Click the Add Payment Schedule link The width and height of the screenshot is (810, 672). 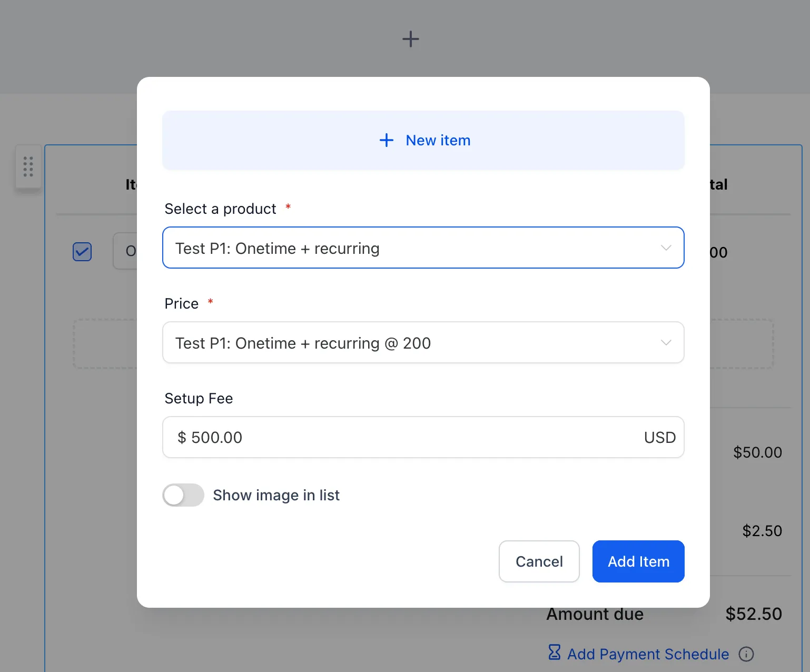[x=648, y=654]
